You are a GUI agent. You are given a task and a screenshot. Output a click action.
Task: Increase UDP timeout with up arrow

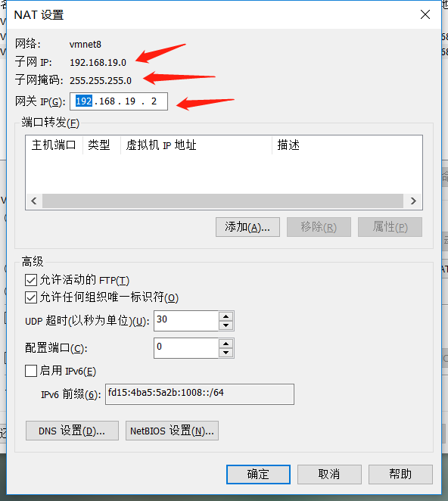tap(226, 316)
